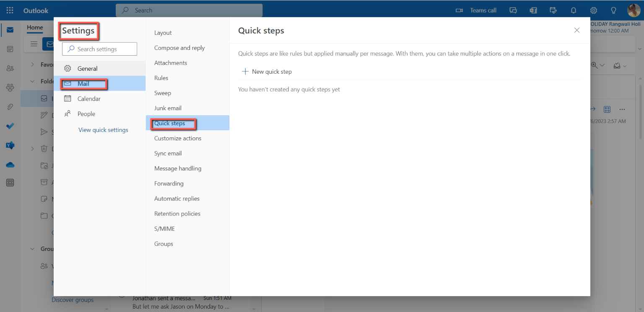Image resolution: width=644 pixels, height=312 pixels.
Task: Open the Calendar from the left rail
Action: pyautogui.click(x=10, y=49)
